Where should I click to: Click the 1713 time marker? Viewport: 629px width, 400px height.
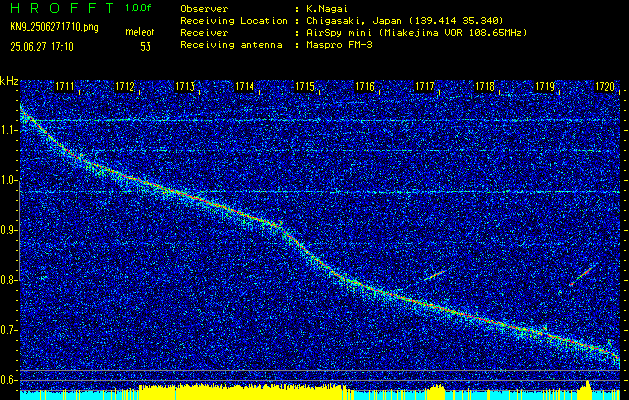pos(185,86)
